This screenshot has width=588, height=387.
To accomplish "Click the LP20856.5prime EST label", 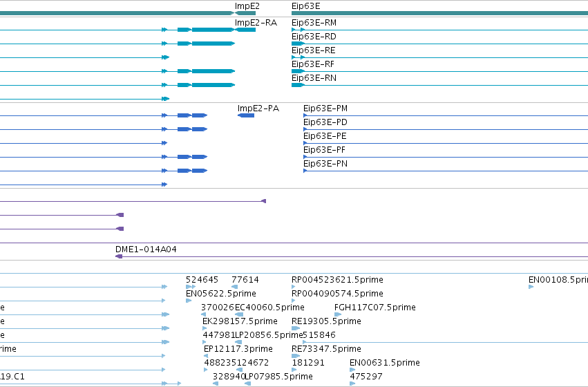I will pyautogui.click(x=269, y=335).
